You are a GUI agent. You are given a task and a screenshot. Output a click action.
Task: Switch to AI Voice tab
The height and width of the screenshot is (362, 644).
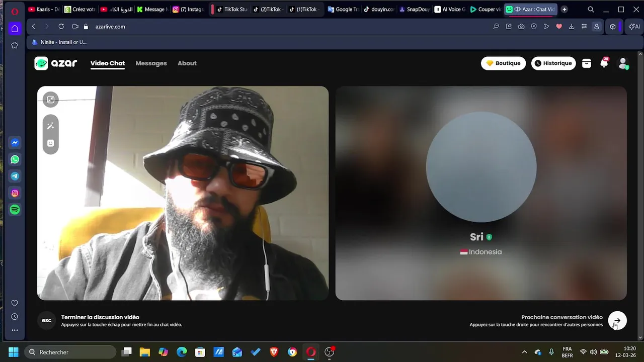click(450, 9)
